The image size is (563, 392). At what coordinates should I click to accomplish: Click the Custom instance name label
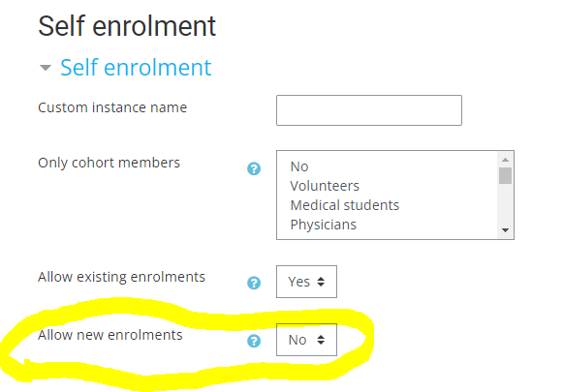coord(112,107)
